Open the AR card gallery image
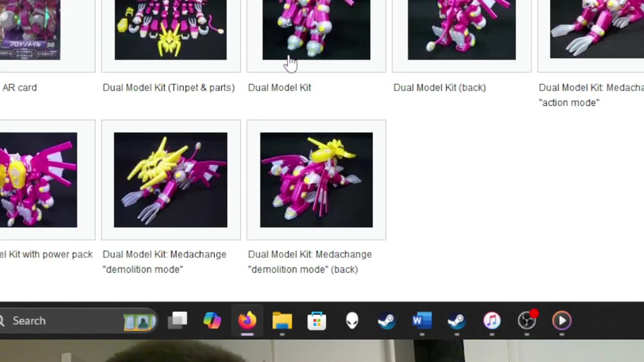Image resolution: width=644 pixels, height=362 pixels. [x=30, y=30]
